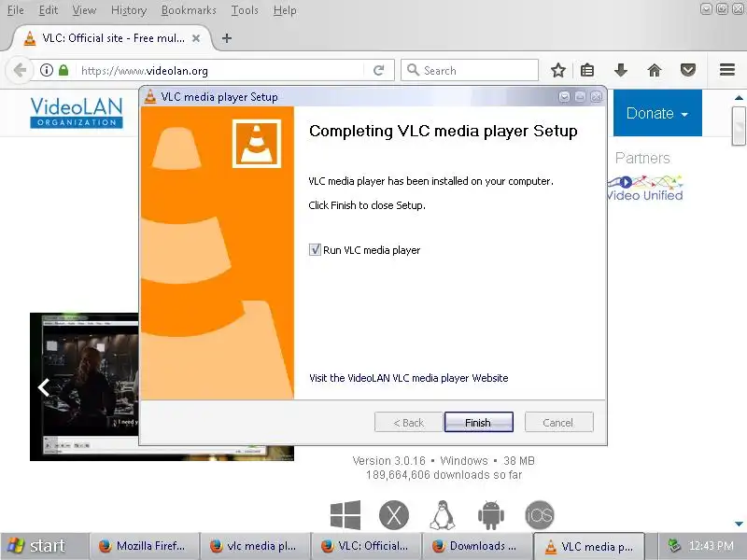Click the Cancel button in setup
Image resolution: width=747 pixels, height=560 pixels.
click(558, 423)
